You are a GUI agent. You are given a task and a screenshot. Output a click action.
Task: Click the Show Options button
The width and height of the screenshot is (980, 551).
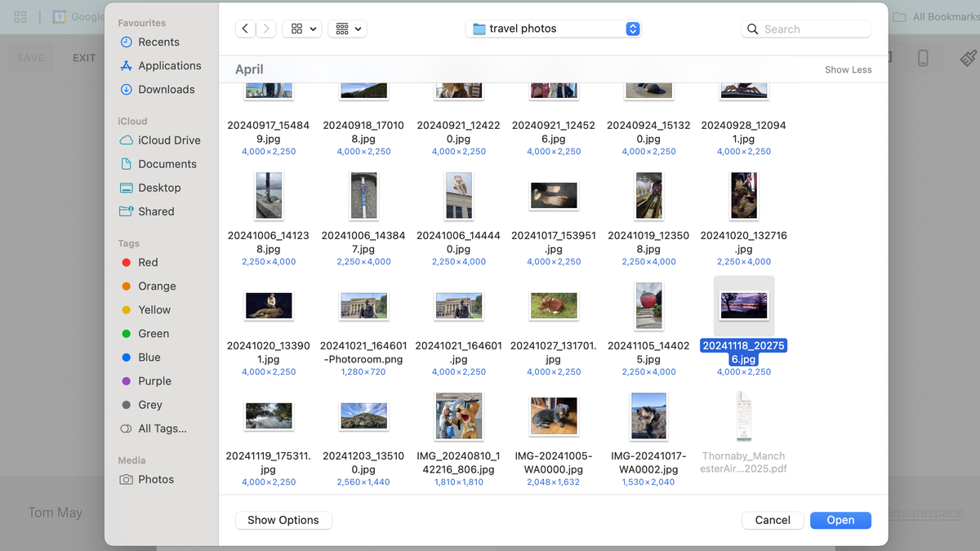tap(283, 520)
